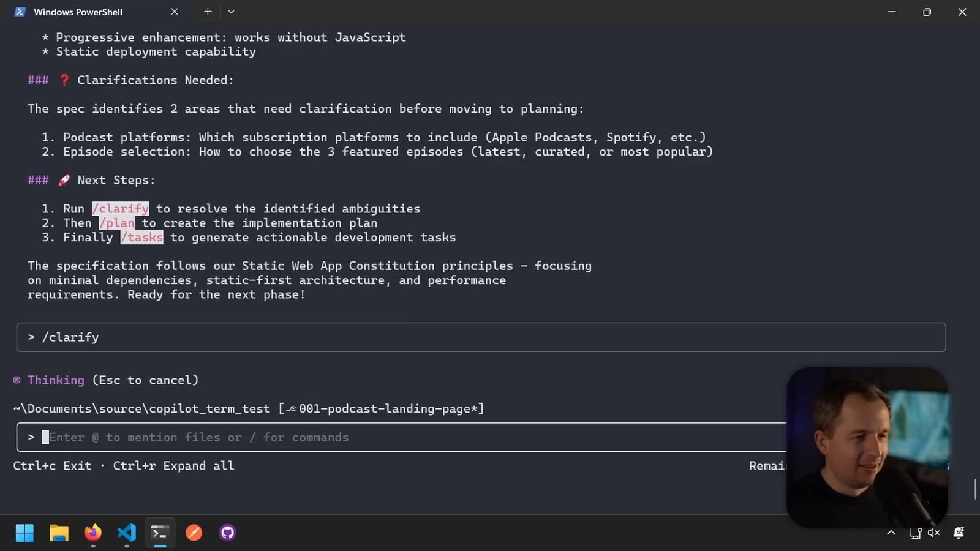The height and width of the screenshot is (551, 980).
Task: Open GitHub Desktop from the taskbar
Action: click(x=227, y=533)
